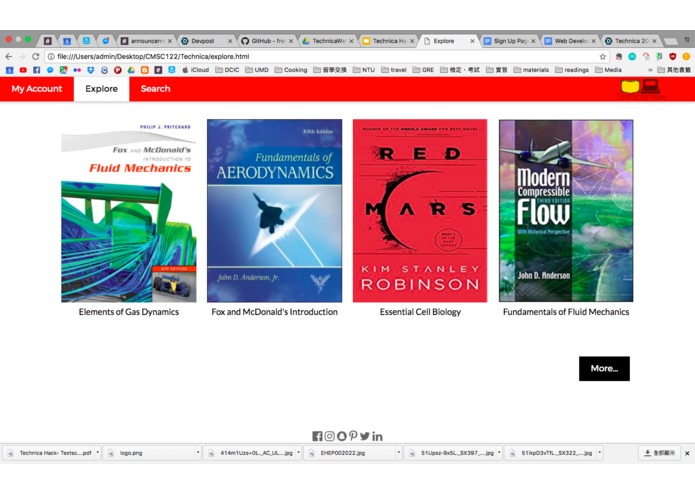Open the Dropbox bookmark icon
This screenshot has width=695, height=494.
pos(91,70)
